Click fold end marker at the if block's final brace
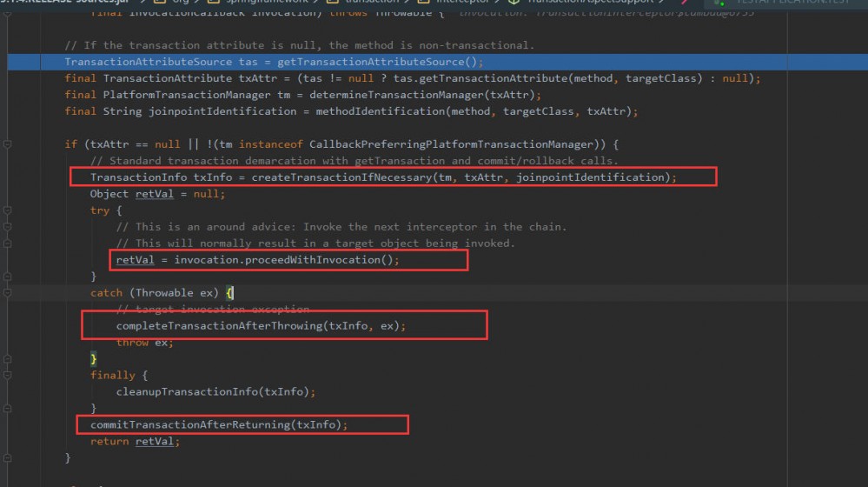 tap(7, 457)
